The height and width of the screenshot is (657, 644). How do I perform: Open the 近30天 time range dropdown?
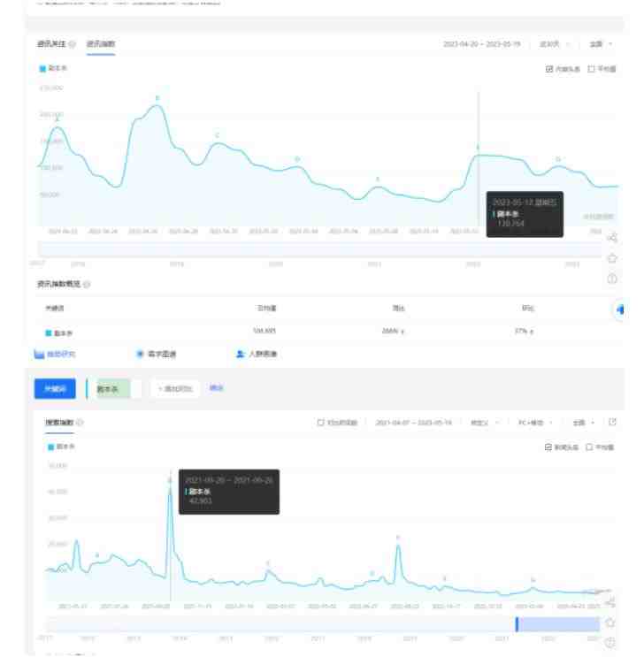pyautogui.click(x=555, y=44)
